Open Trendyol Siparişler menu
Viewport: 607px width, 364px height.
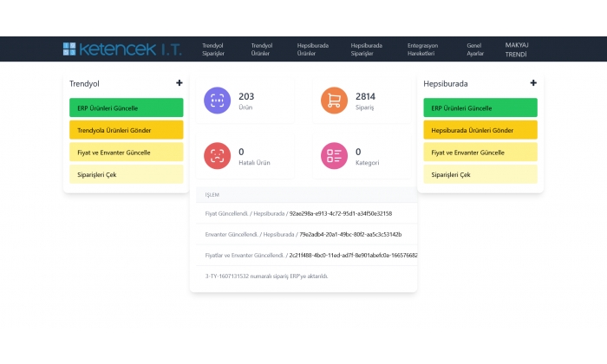tap(213, 49)
